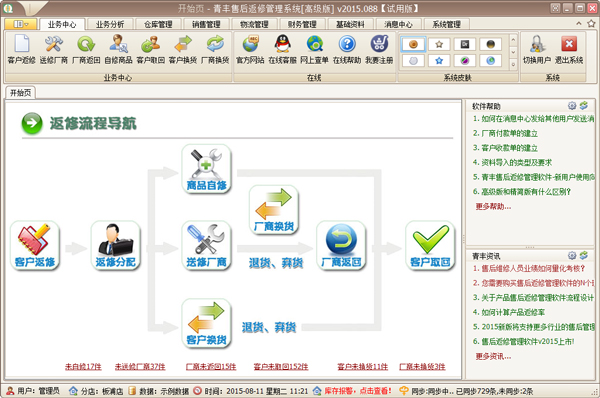Open 客户换货 step in flow chart
Screen dimensions: 600x398
click(x=207, y=323)
